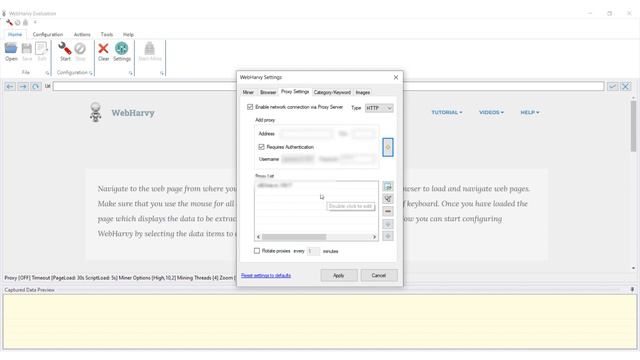
Task: Reload page with the refresh icon
Action: [36, 87]
